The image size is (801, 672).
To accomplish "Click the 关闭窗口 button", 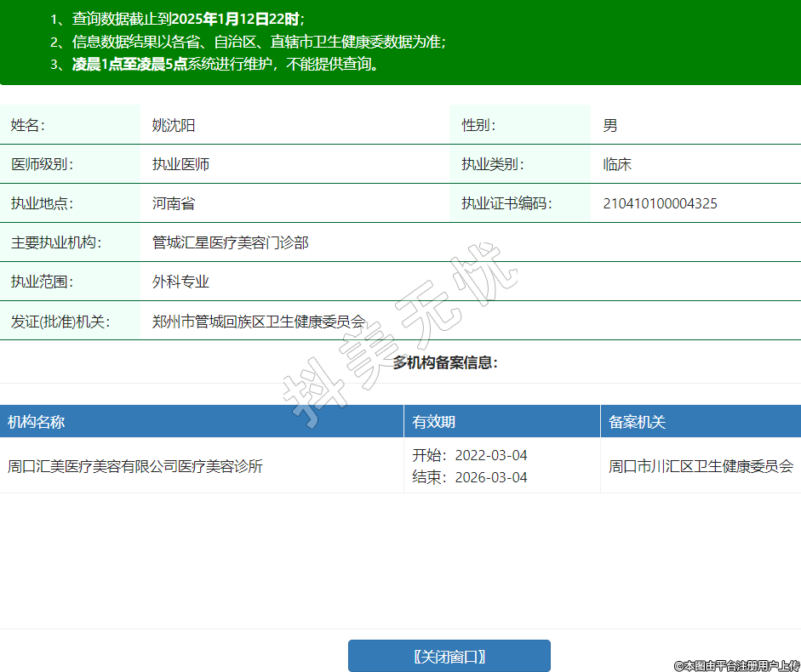I will [x=449, y=656].
